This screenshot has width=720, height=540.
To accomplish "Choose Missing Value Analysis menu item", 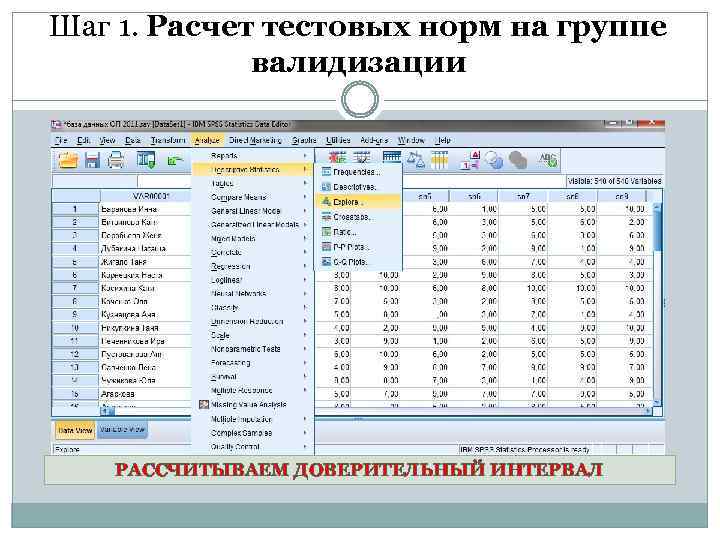I will tap(253, 405).
